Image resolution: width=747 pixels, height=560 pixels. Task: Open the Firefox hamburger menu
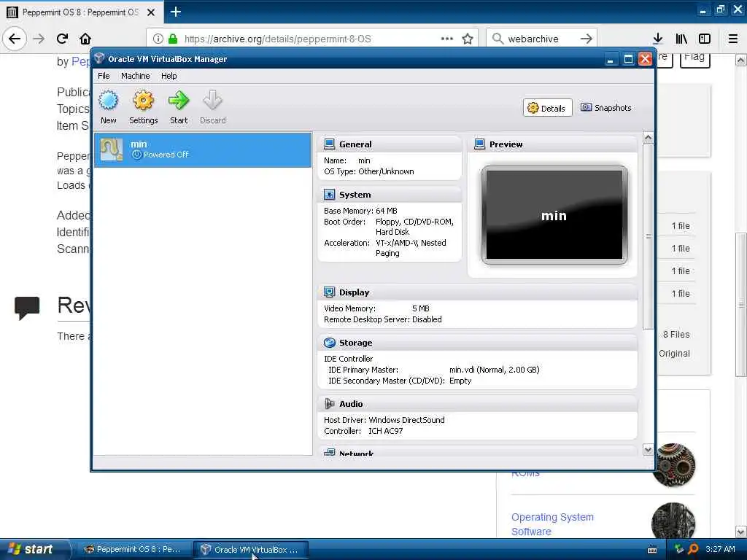coord(733,39)
